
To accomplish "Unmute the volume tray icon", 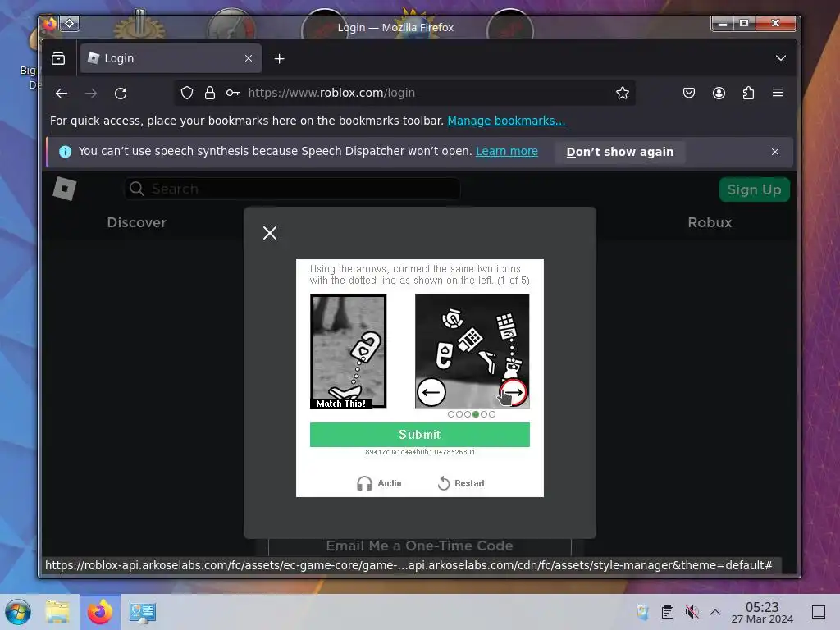I will (x=692, y=612).
